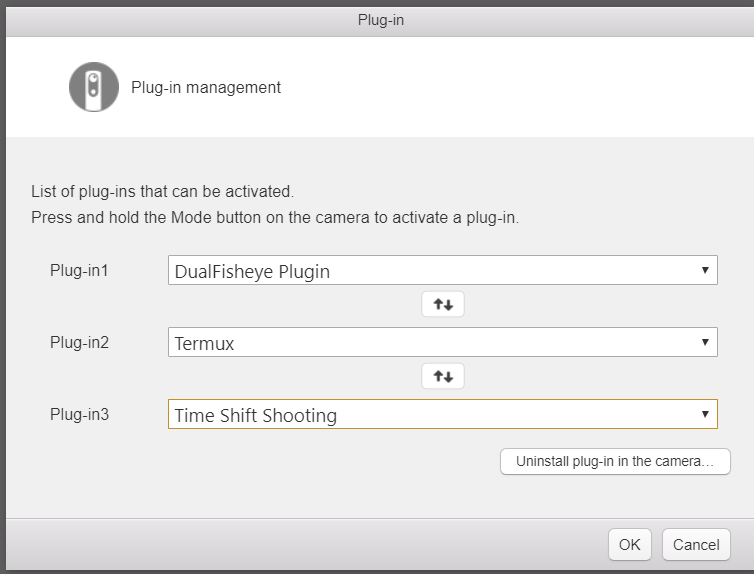
Task: Click the 'Press and hold the Mode button' instruction
Action: pos(275,217)
